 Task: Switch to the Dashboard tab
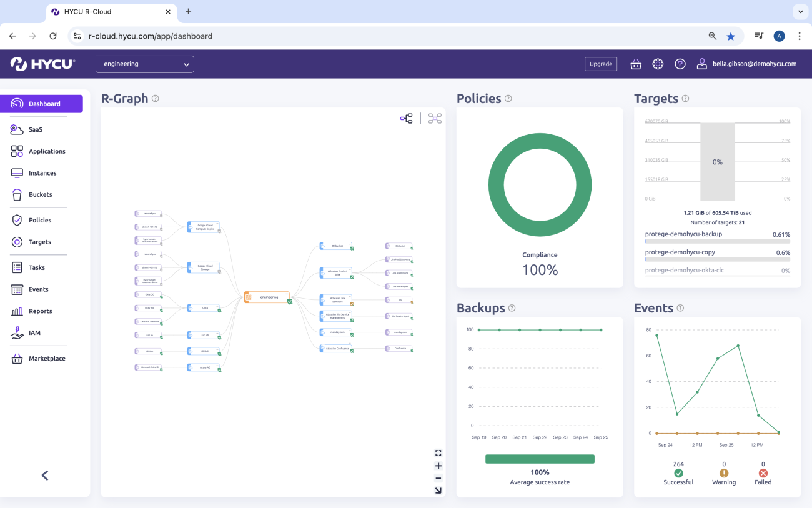coord(41,104)
